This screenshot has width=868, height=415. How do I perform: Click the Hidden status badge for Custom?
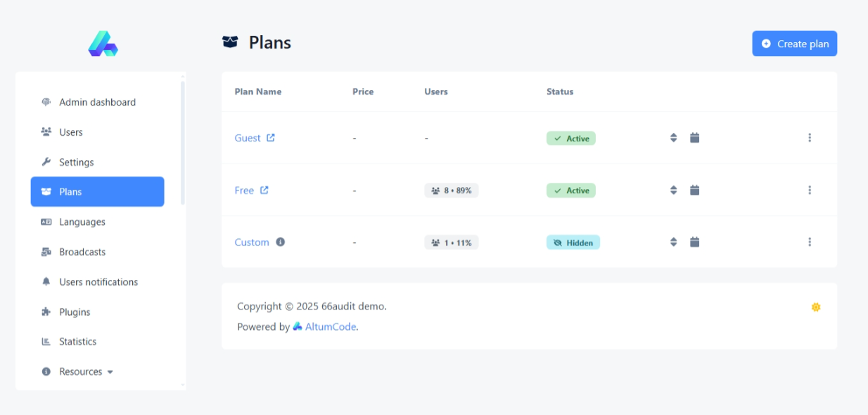pos(573,243)
